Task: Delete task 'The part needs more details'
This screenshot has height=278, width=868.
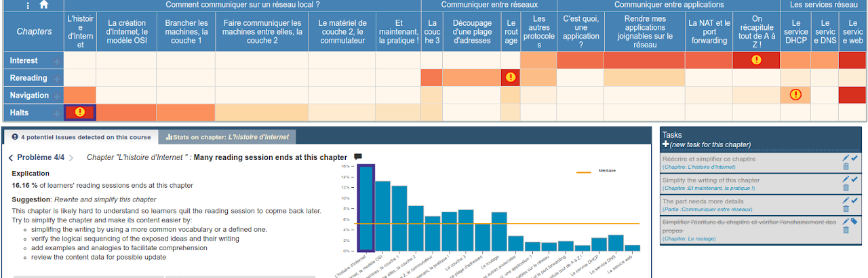Action: pos(846,209)
